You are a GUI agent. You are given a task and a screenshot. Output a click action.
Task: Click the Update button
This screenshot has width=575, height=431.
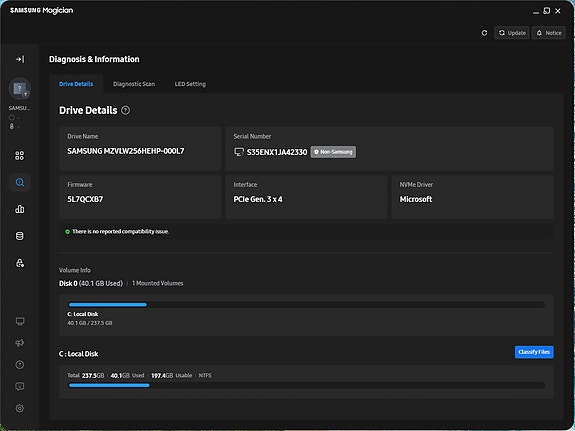pos(512,33)
